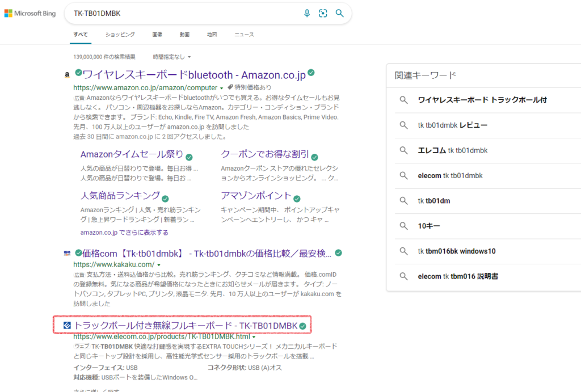Click search icon beside elecom tk tbm016 説明書
The width and height of the screenshot is (581, 392).
[x=403, y=276]
